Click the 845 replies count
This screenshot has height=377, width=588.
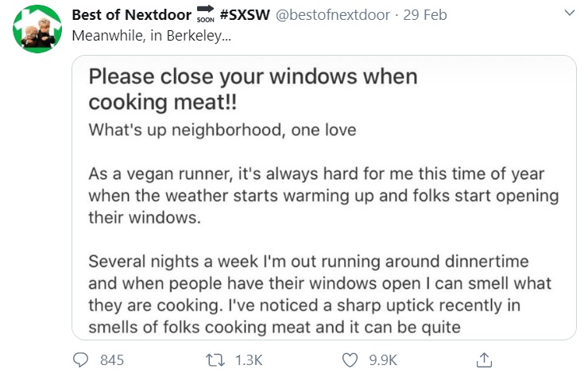(x=112, y=360)
